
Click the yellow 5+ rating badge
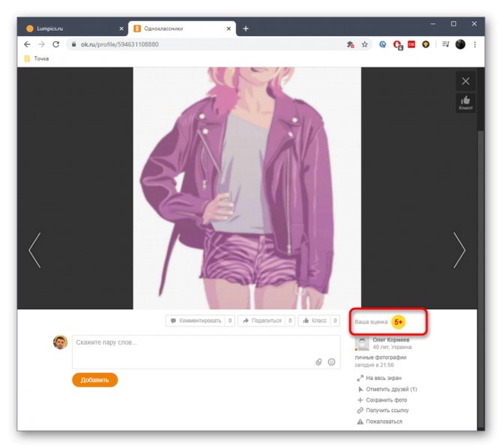[399, 322]
